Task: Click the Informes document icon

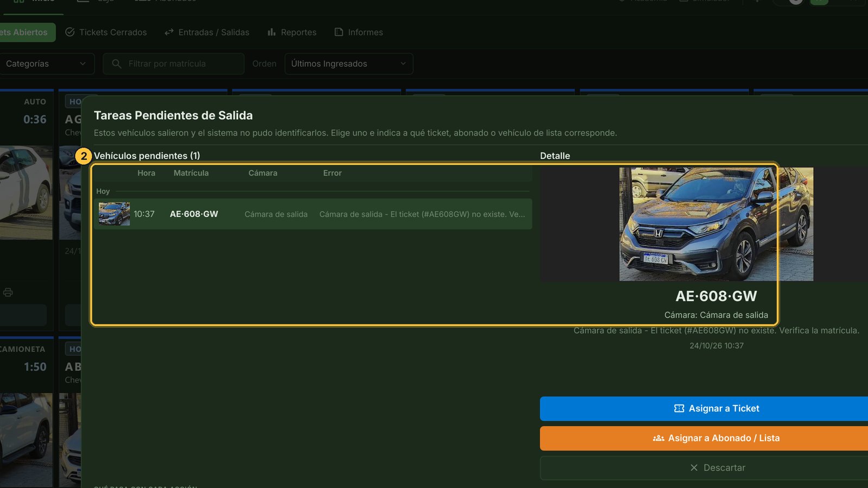Action: click(339, 32)
